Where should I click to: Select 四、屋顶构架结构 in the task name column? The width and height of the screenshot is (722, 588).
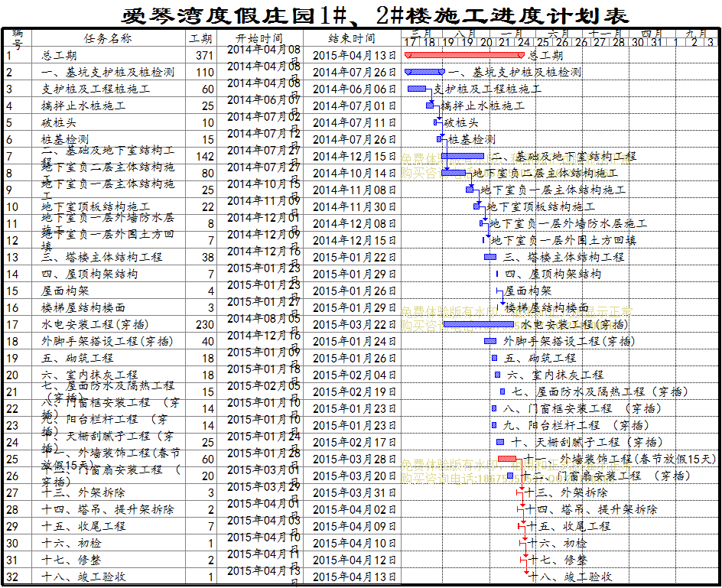(x=89, y=275)
